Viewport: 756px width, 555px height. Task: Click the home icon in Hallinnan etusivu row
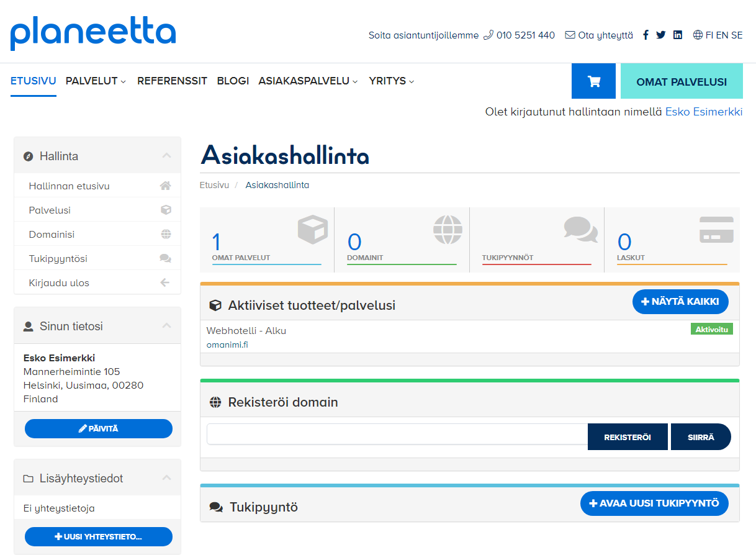coord(165,186)
